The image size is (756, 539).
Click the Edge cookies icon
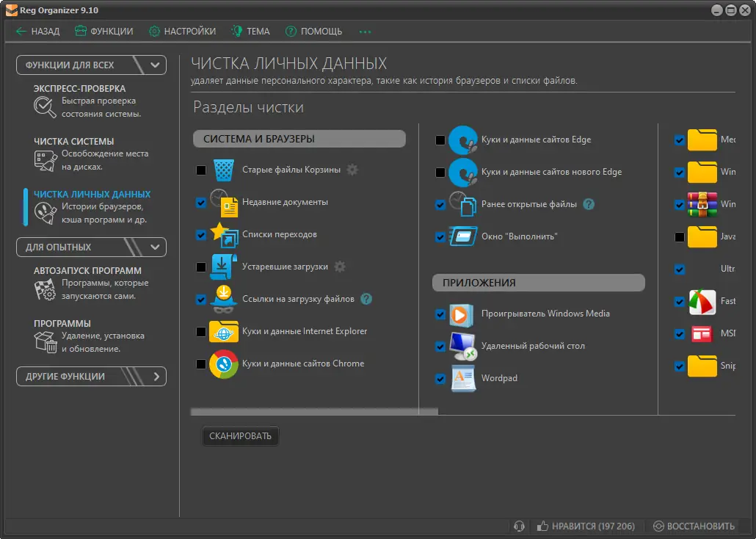click(463, 140)
